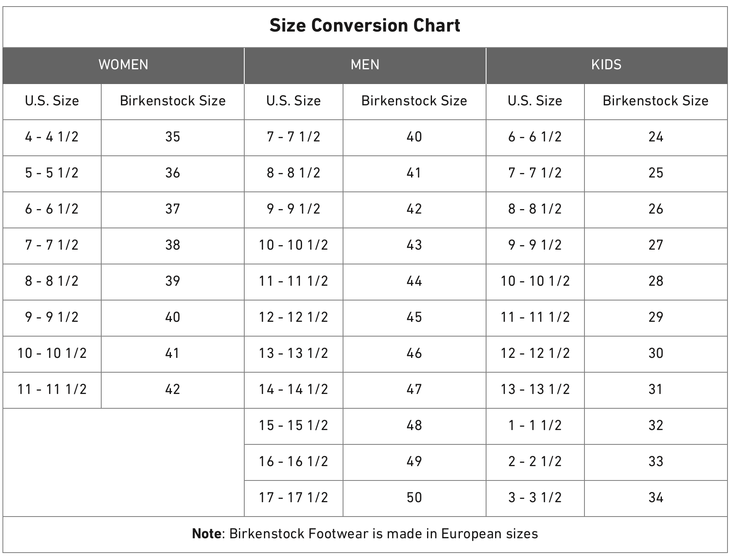
Task: Click men's Birkenstock size 50 cell
Action: click(x=414, y=498)
